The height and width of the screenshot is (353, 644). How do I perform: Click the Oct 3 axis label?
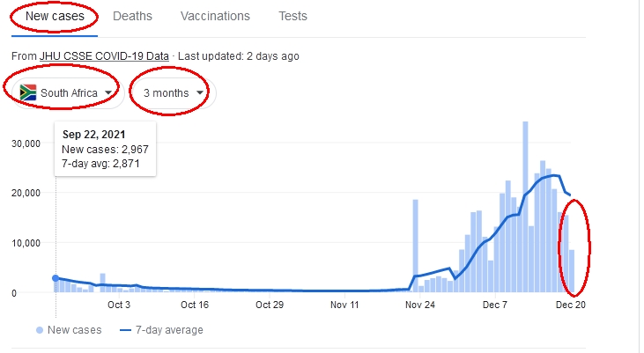[x=119, y=305]
